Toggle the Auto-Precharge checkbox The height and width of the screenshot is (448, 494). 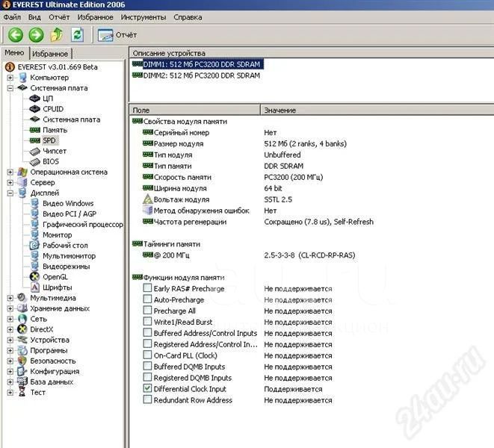[147, 299]
